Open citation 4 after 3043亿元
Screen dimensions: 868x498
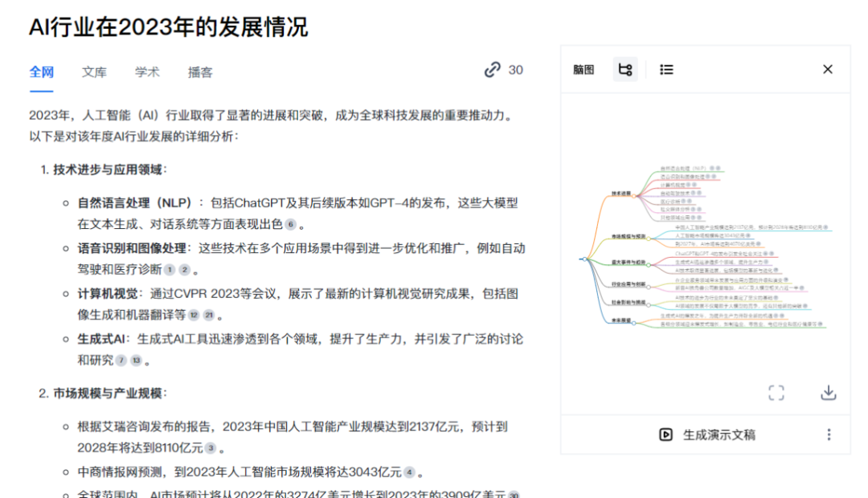(409, 472)
